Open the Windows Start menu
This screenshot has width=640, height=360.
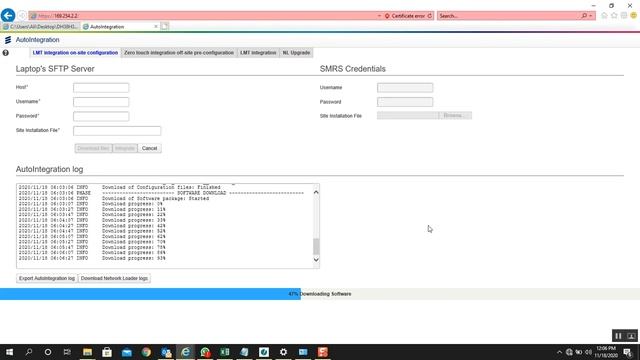coord(9,352)
